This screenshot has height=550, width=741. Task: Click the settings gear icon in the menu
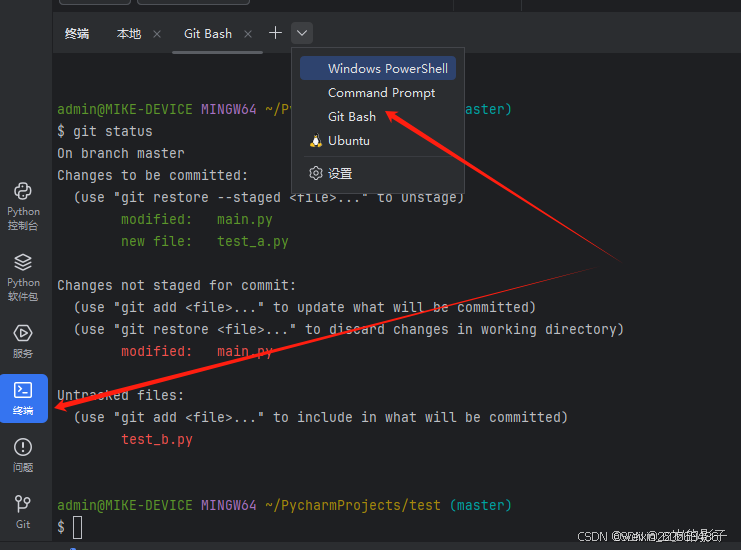[x=316, y=173]
